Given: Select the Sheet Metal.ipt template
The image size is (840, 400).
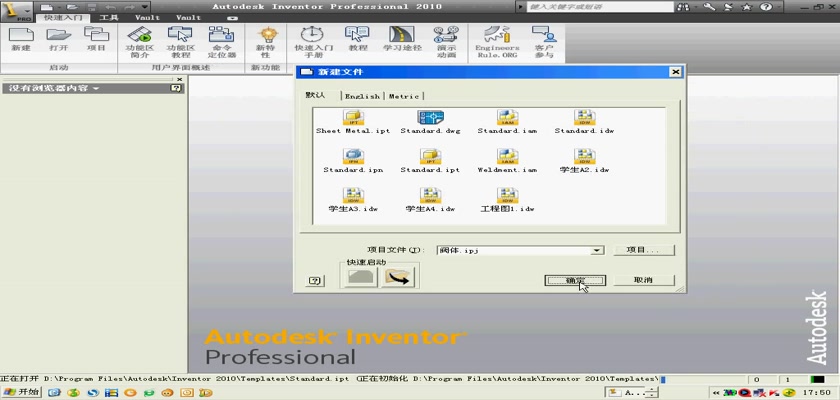Looking at the screenshot, I should click(x=353, y=122).
